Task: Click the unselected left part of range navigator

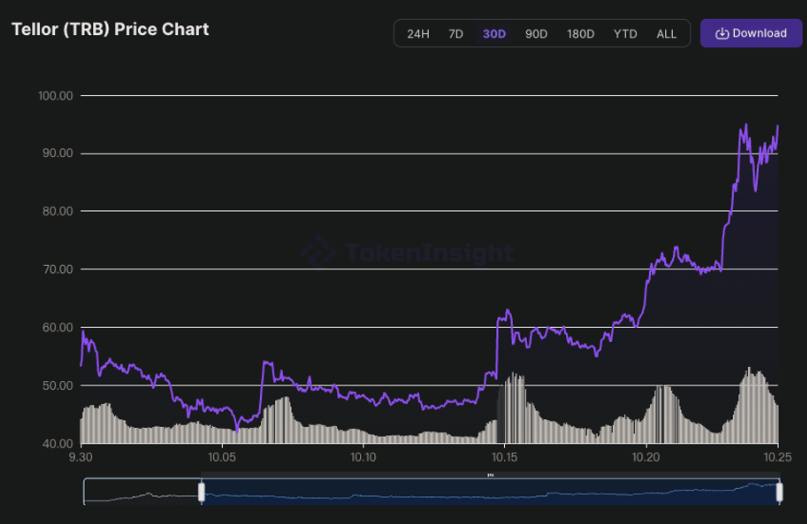Action: [142, 491]
